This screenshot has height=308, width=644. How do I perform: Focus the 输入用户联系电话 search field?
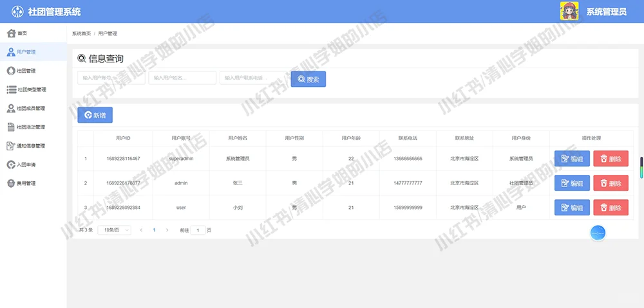coord(253,78)
